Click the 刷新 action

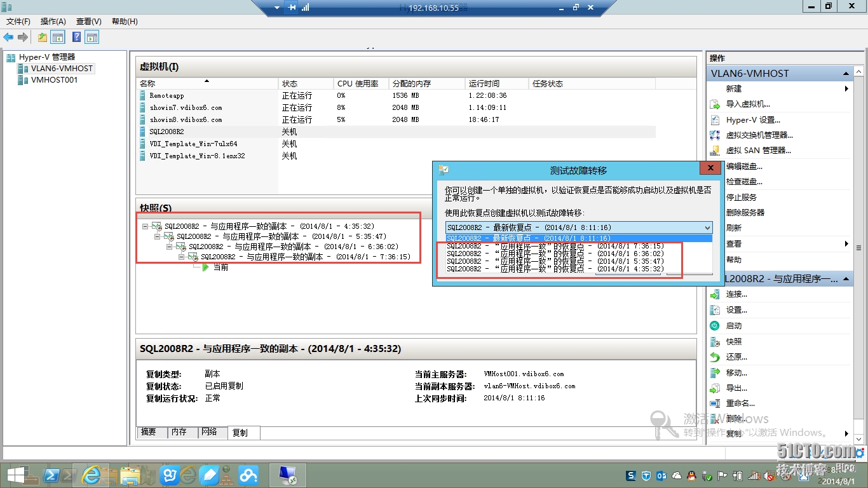734,228
